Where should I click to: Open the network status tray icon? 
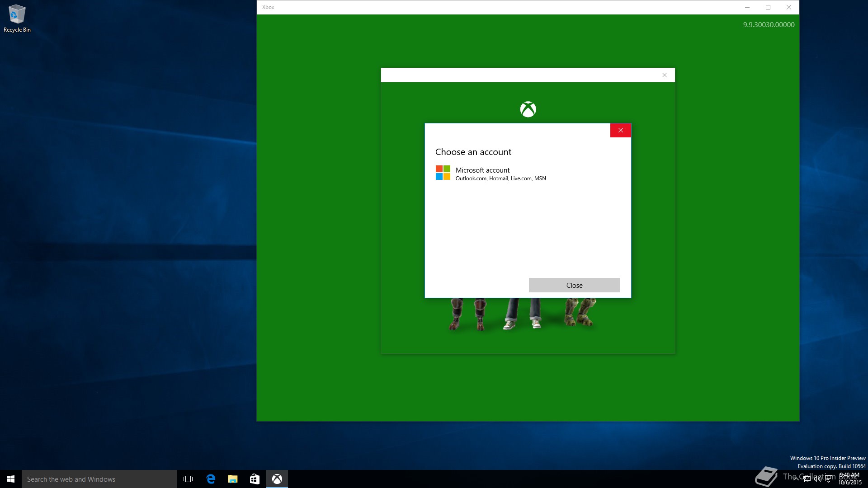tap(807, 479)
